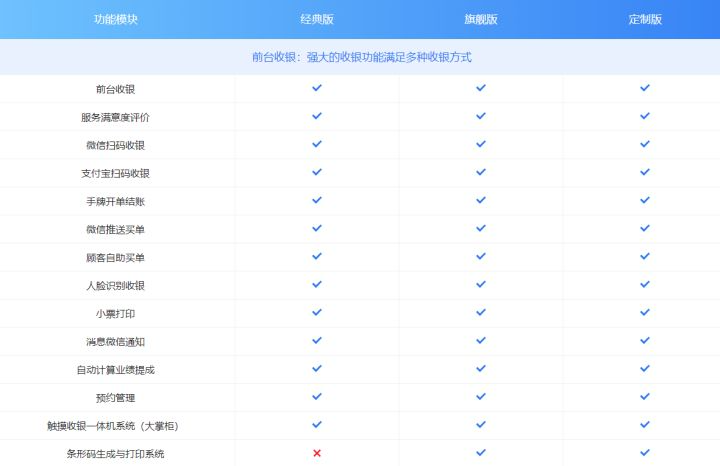Screen dimensions: 720x466
Task: Click the 人脸识别收银 row label
Action: 115,286
